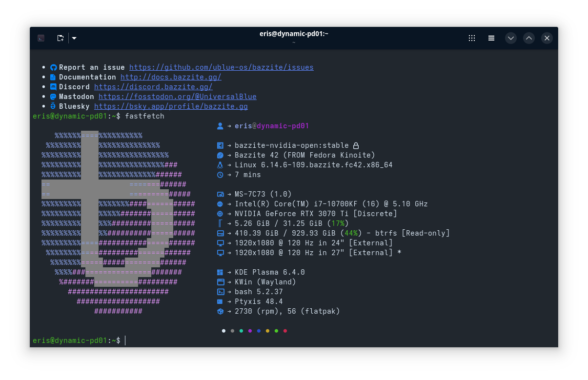Viewport: 588px width, 380px height.
Task: Click the text "MS-7C73 (1.0)"
Action: 263,194
